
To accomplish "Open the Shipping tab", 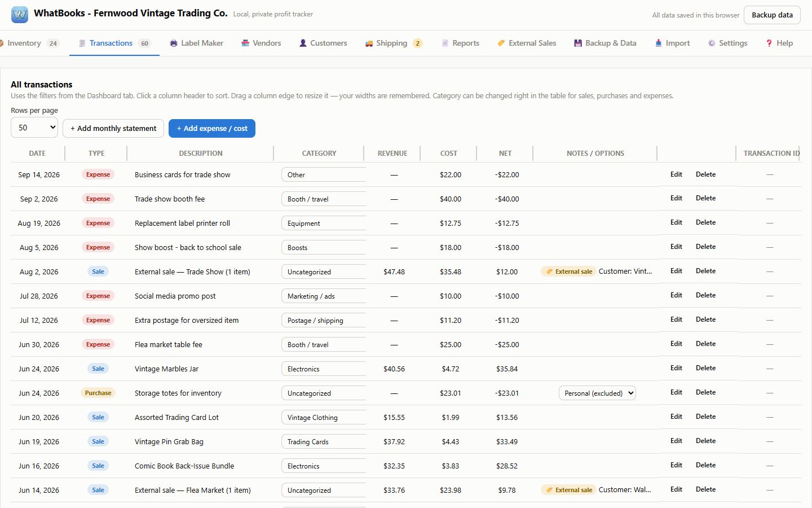I will click(x=393, y=43).
